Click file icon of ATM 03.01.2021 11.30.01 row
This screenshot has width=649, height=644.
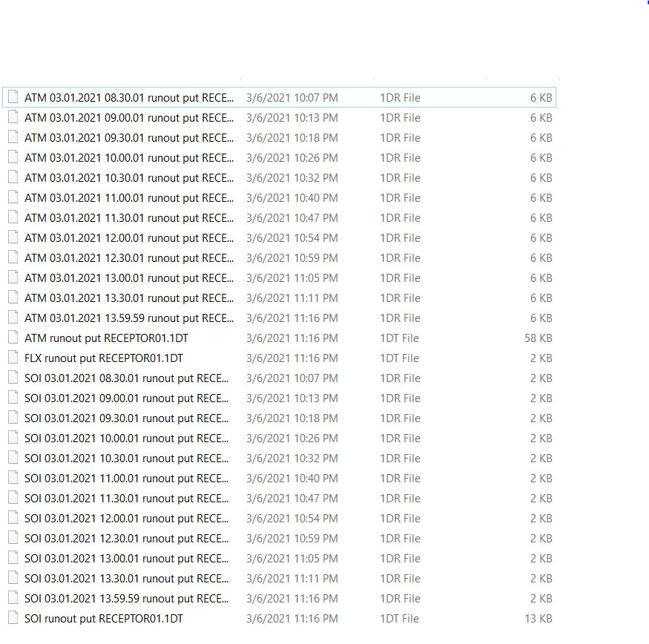tap(13, 217)
